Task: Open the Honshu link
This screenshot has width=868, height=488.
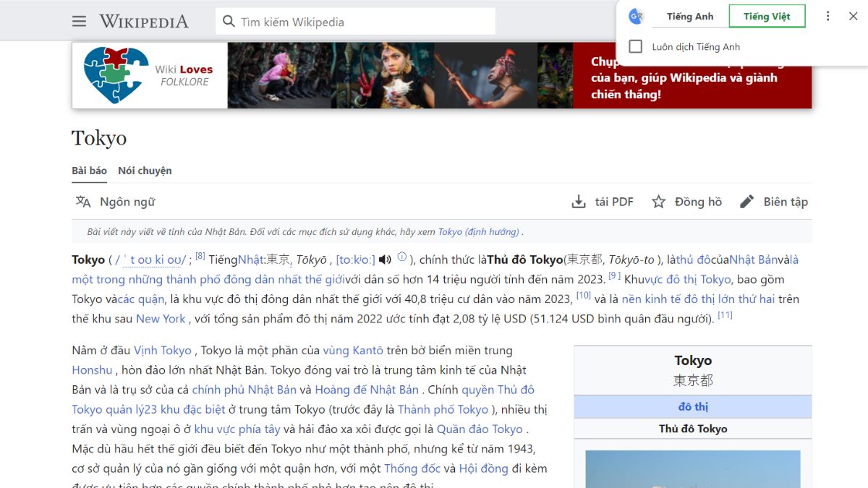Action: click(92, 369)
